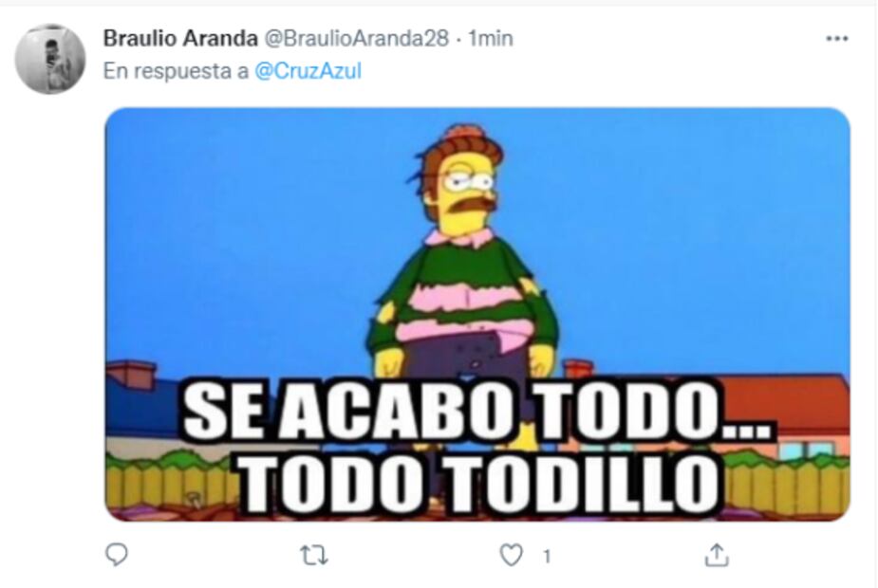The height and width of the screenshot is (588, 878).
Task: Like the tweet with the heart icon
Action: (511, 555)
